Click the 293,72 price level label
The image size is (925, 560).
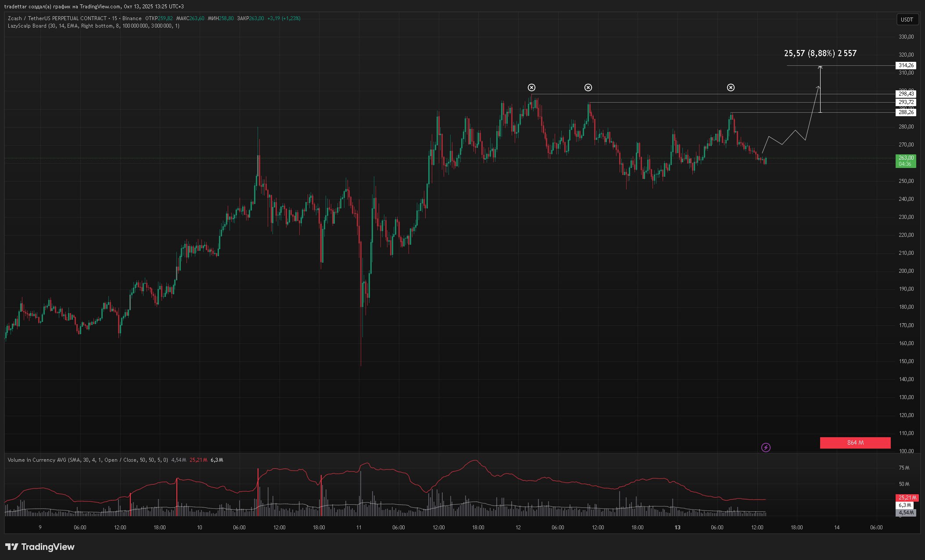pos(906,102)
